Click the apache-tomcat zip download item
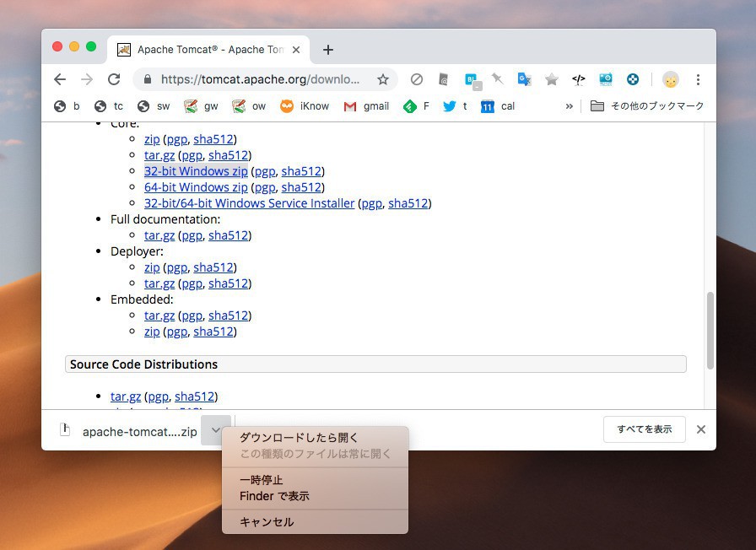This screenshot has height=550, width=756. click(x=128, y=431)
